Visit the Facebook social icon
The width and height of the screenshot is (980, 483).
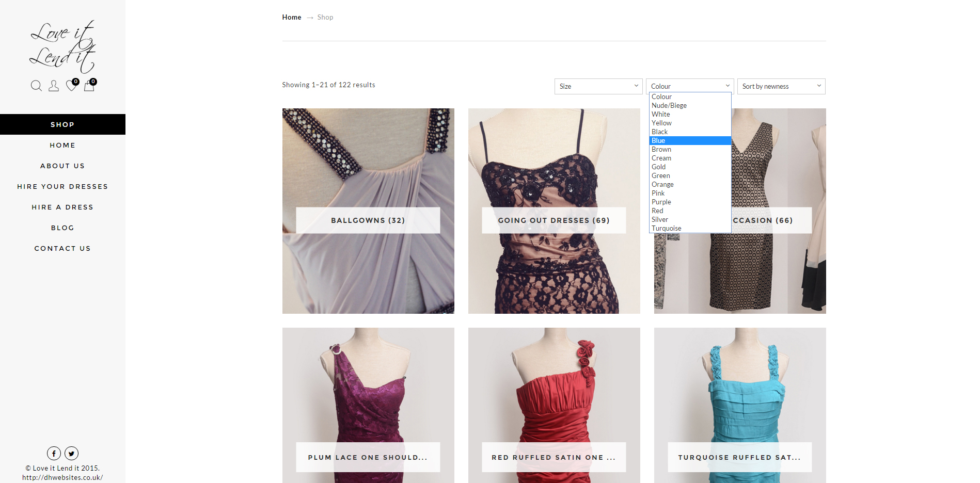click(54, 453)
